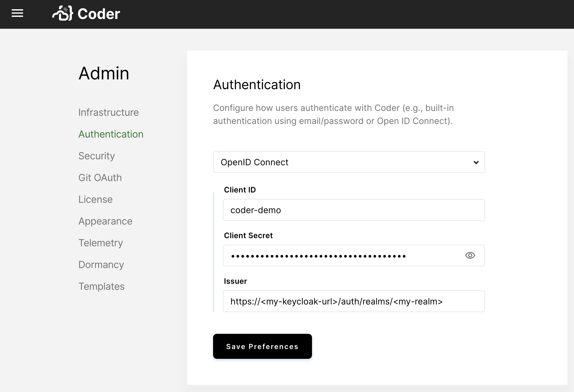574x392 pixels.
Task: Open the Dormancy section
Action: tap(101, 265)
